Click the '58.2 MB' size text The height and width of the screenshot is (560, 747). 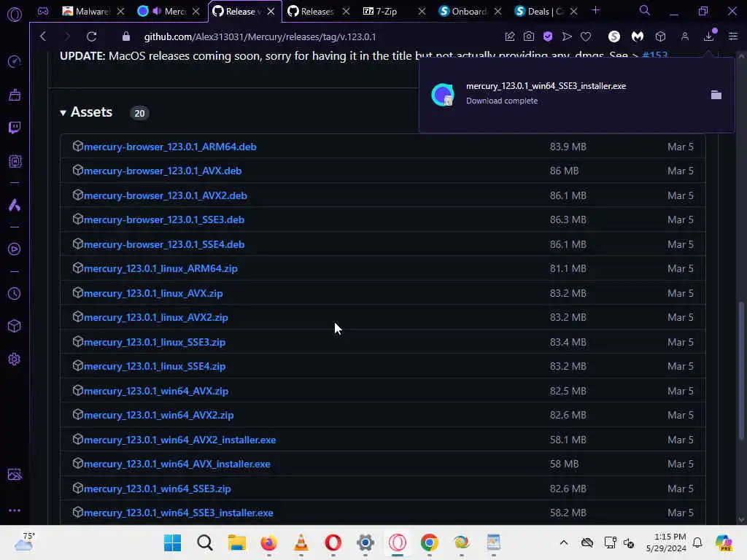[x=568, y=513]
